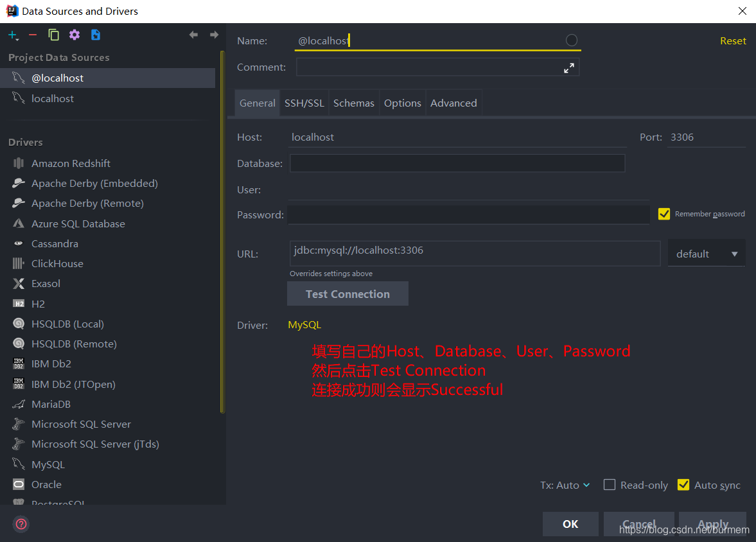The image size is (756, 542).
Task: Open Options tab
Action: click(403, 103)
